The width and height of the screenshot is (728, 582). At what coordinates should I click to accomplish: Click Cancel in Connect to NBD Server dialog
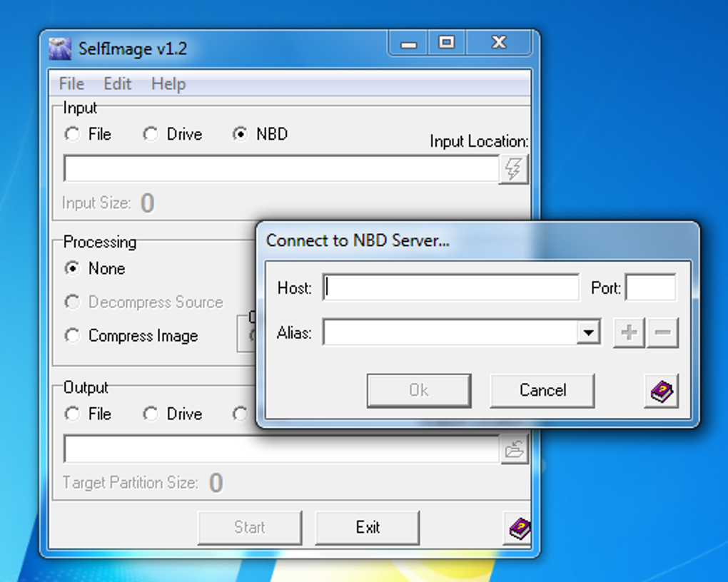(542, 391)
